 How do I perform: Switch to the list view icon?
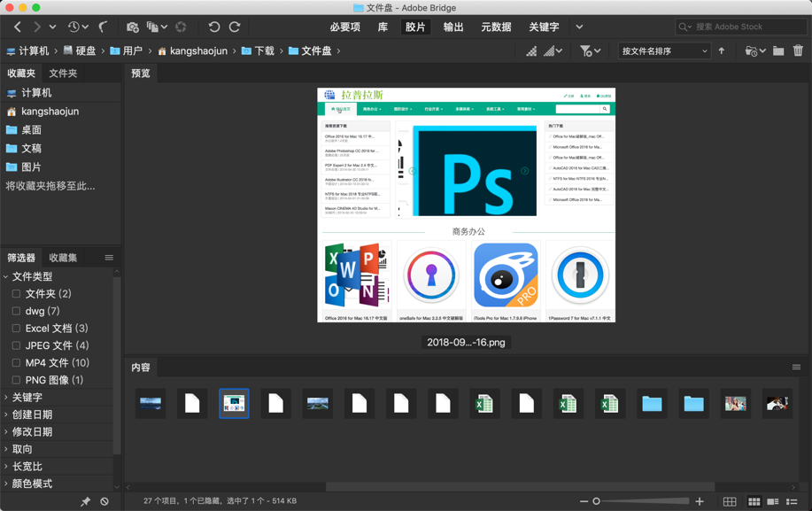[792, 501]
